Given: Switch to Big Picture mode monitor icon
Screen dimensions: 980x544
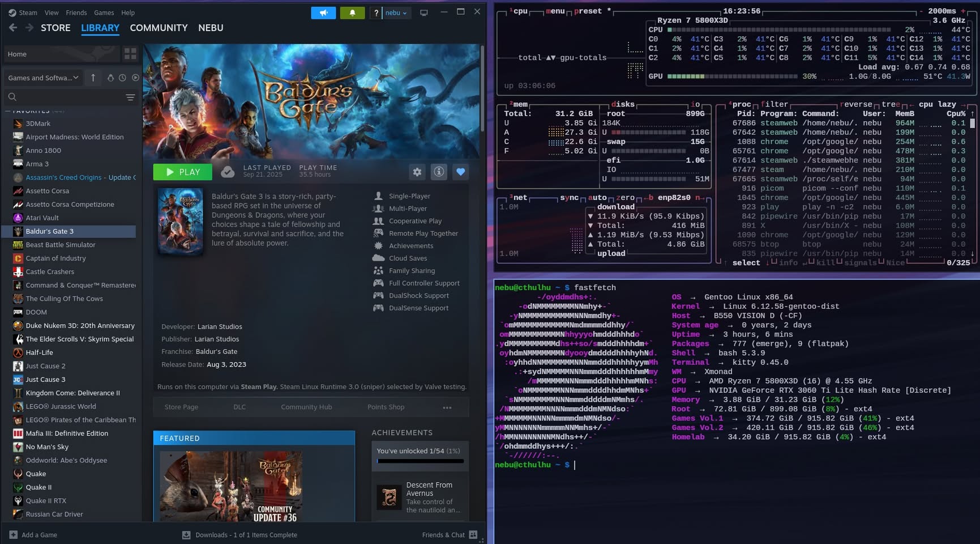Looking at the screenshot, I should point(423,12).
